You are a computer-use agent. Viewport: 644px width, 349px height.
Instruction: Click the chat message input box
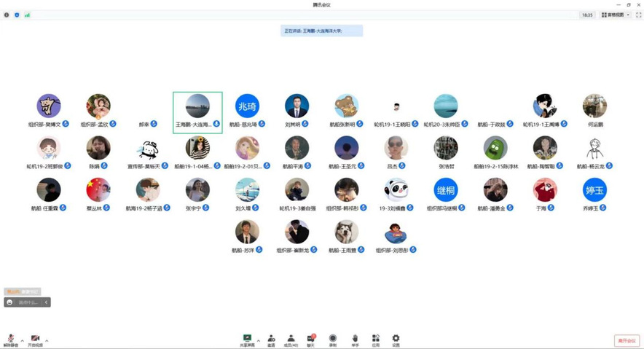(28, 302)
